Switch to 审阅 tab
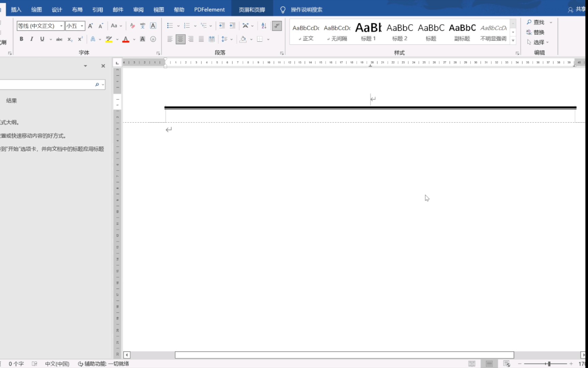588x368 pixels. click(x=138, y=10)
